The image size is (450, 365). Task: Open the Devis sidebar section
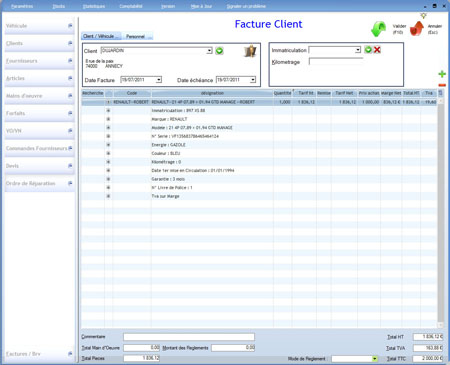click(x=39, y=166)
